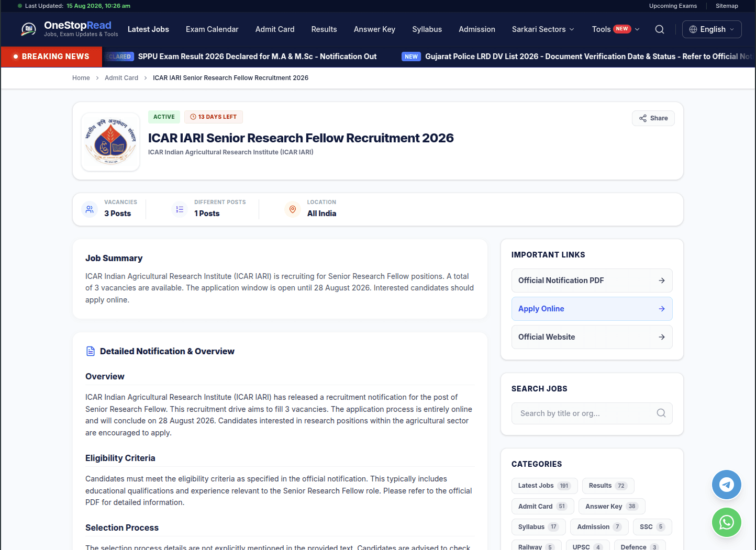This screenshot has width=756, height=550.
Task: Navigate to Results in the navbar
Action: point(324,29)
